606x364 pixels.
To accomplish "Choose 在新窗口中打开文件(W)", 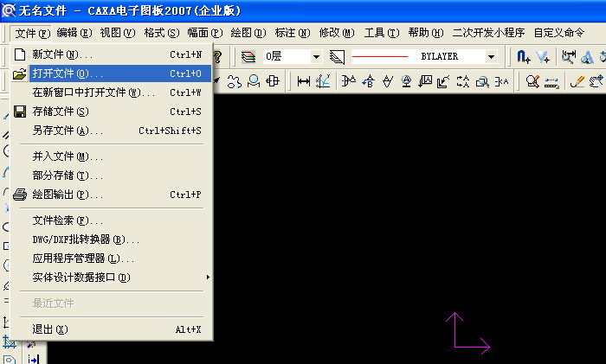I will tap(112, 93).
